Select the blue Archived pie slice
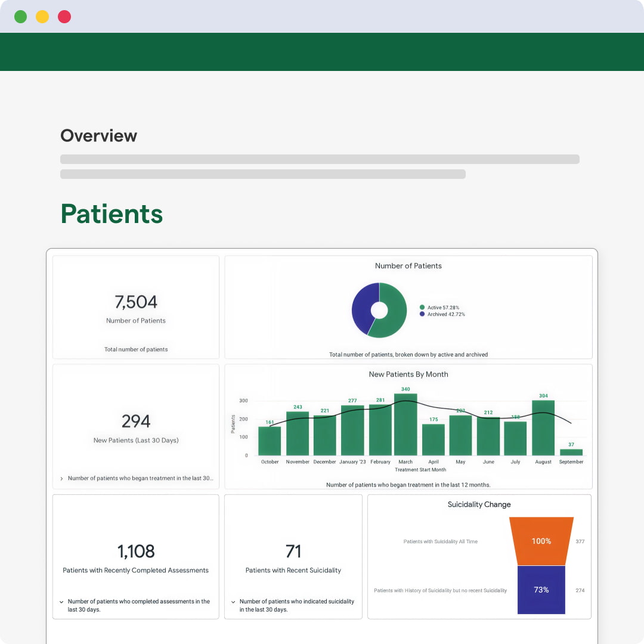The height and width of the screenshot is (644, 644). (363, 307)
